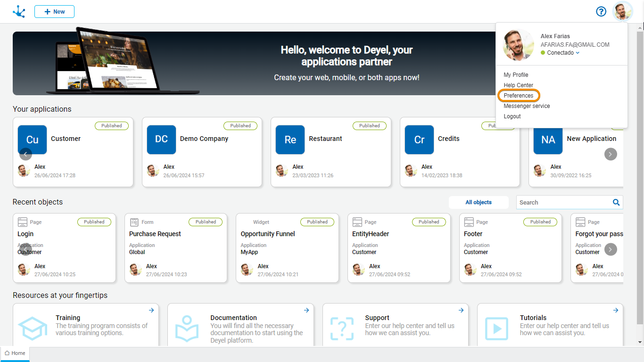
Task: Click the search magnifier icon
Action: click(x=616, y=202)
